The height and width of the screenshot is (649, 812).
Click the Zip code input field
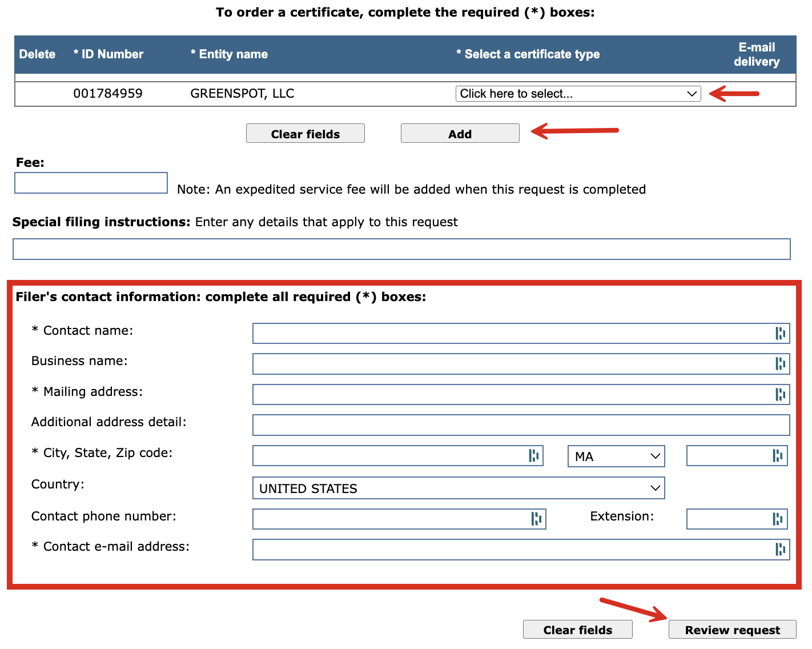click(x=737, y=455)
